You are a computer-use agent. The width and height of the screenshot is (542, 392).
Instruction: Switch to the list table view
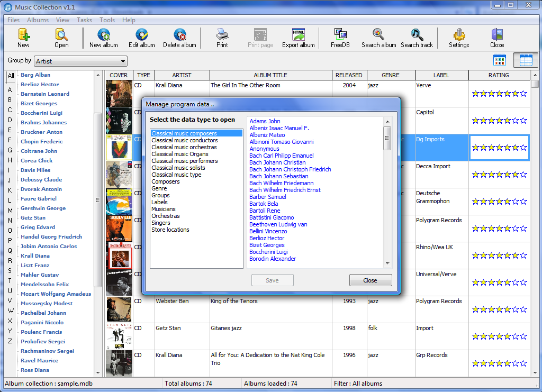[526, 60]
